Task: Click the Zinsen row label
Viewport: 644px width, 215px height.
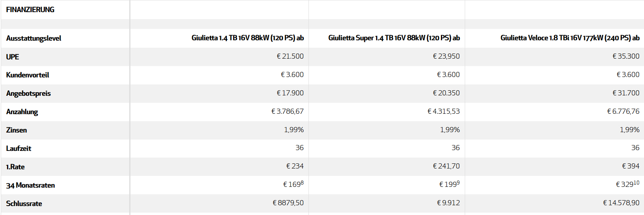Action: pos(16,130)
